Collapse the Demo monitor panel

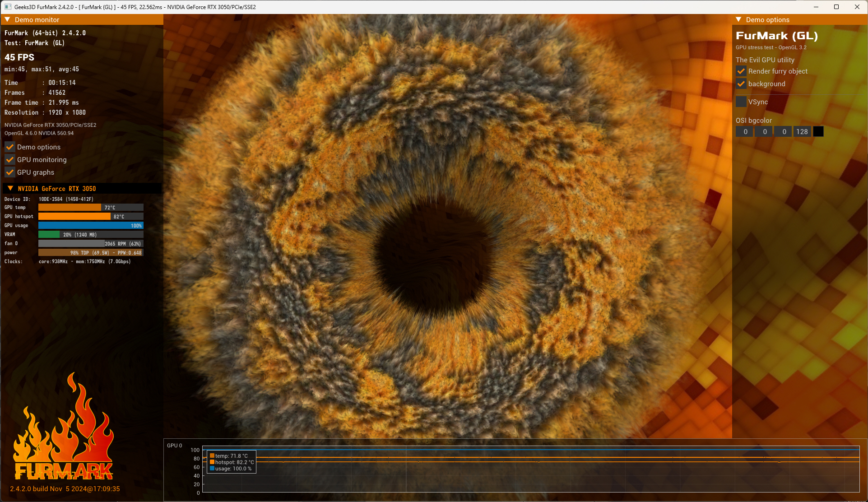tap(7, 20)
